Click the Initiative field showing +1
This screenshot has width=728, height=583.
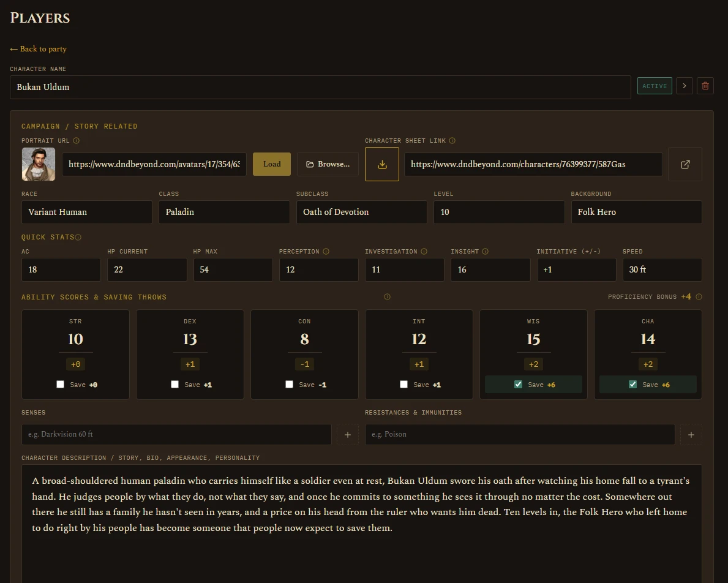[x=577, y=270]
